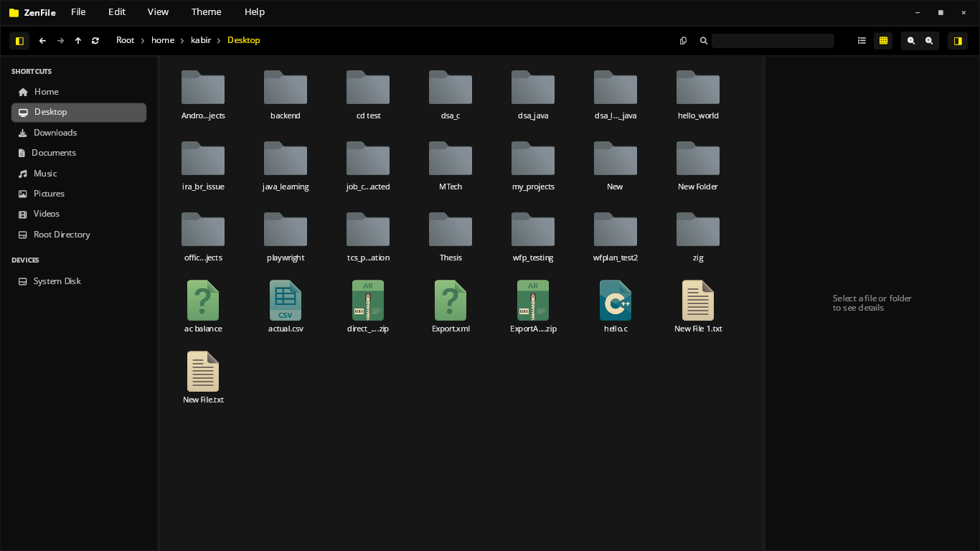980x551 pixels.
Task: Navigate up to the parent directory
Action: click(x=78, y=41)
